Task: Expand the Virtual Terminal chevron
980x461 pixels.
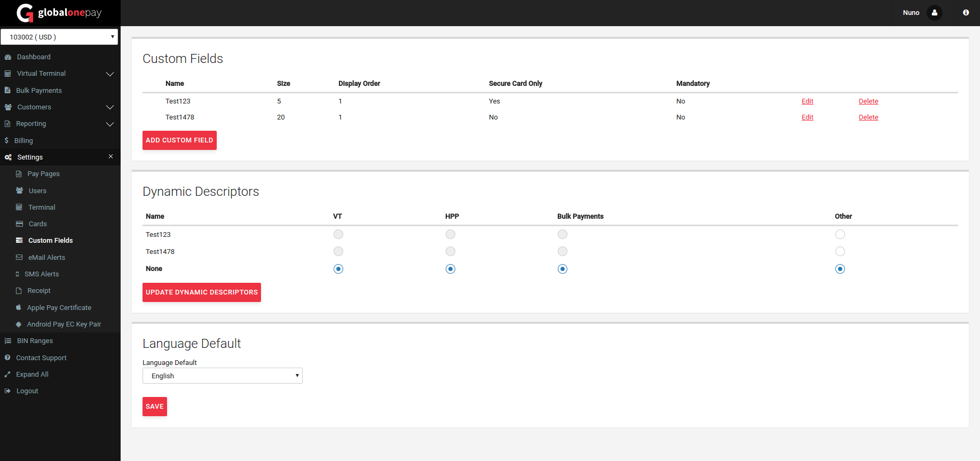Action: point(110,74)
